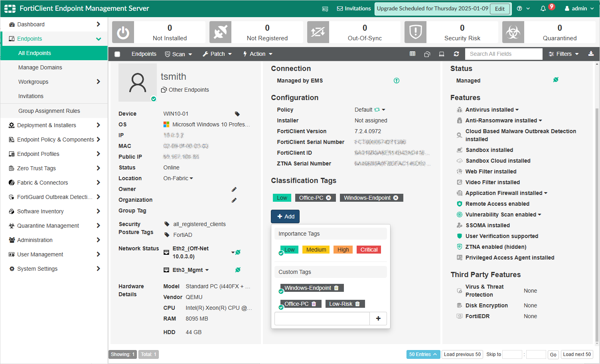
Task: Open Manage Domains in the sidebar
Action: coord(54,67)
